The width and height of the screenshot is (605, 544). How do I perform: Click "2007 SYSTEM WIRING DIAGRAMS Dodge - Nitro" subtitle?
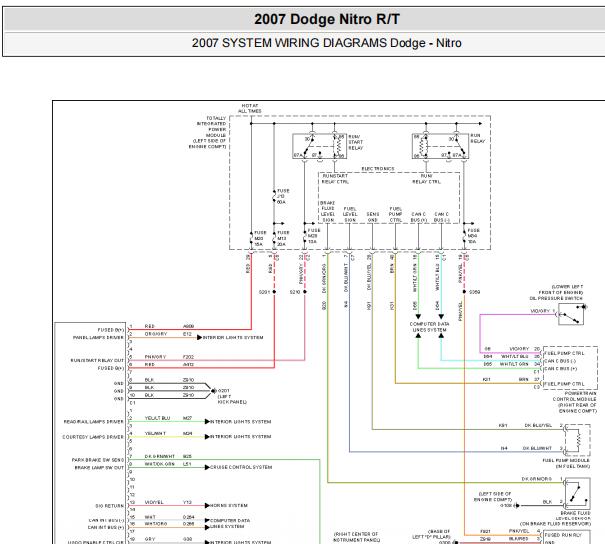(326, 42)
